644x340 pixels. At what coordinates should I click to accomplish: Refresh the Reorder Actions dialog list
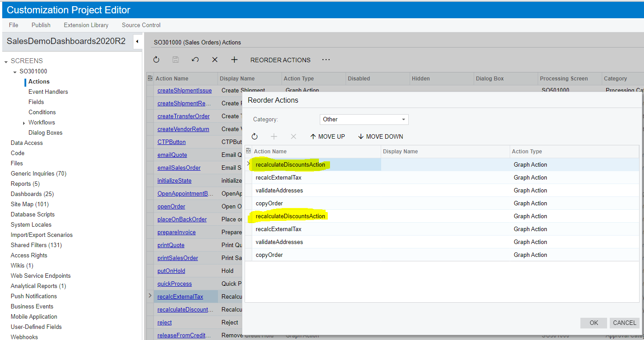pos(254,136)
